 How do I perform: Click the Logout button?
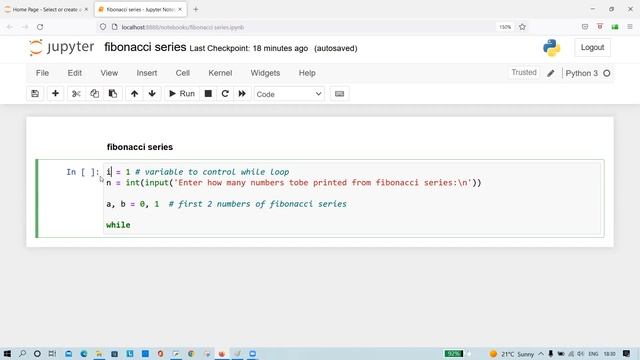point(592,48)
